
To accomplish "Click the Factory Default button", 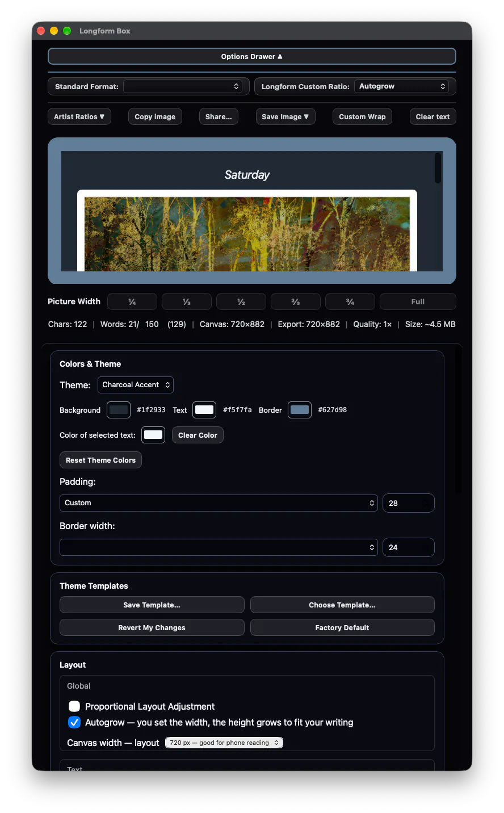I will [x=342, y=627].
